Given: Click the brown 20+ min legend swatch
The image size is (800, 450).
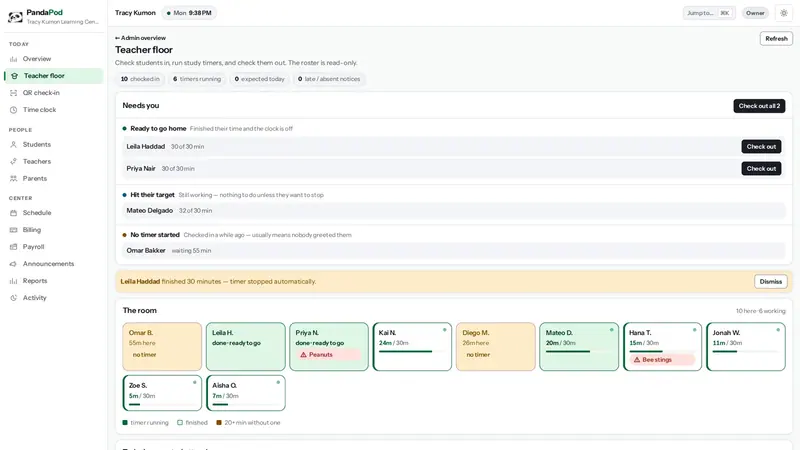Looking at the screenshot, I should [219, 422].
